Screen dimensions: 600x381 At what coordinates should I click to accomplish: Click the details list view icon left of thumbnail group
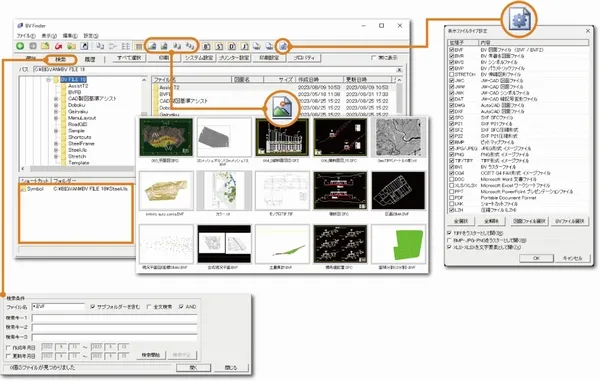tap(139, 47)
